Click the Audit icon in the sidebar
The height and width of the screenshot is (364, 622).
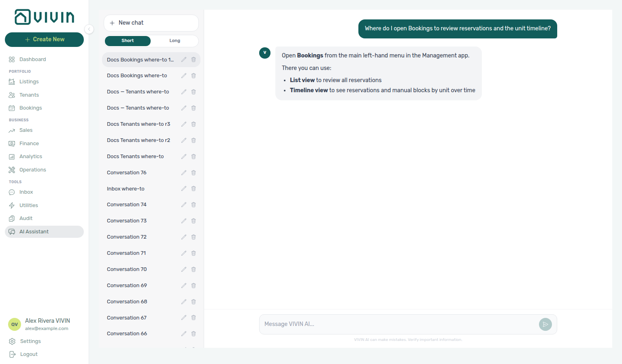click(12, 218)
